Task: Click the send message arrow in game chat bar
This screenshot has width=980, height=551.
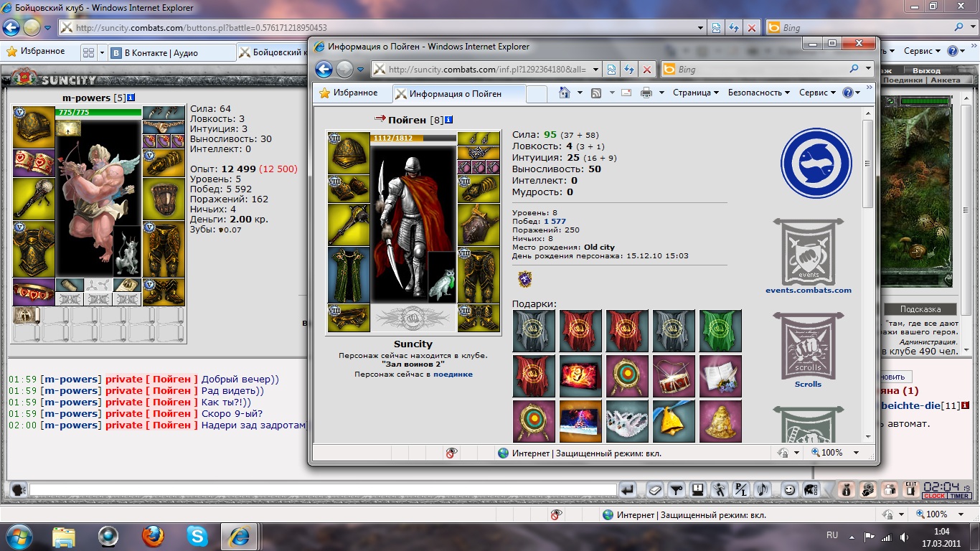Action: pyautogui.click(x=628, y=490)
